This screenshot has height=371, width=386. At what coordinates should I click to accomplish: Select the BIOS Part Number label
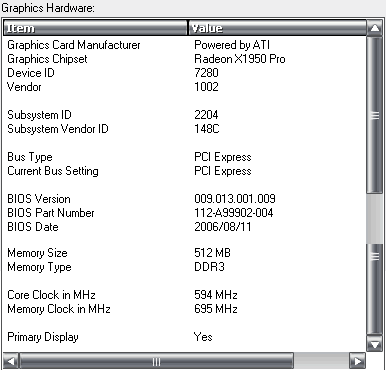(51, 213)
